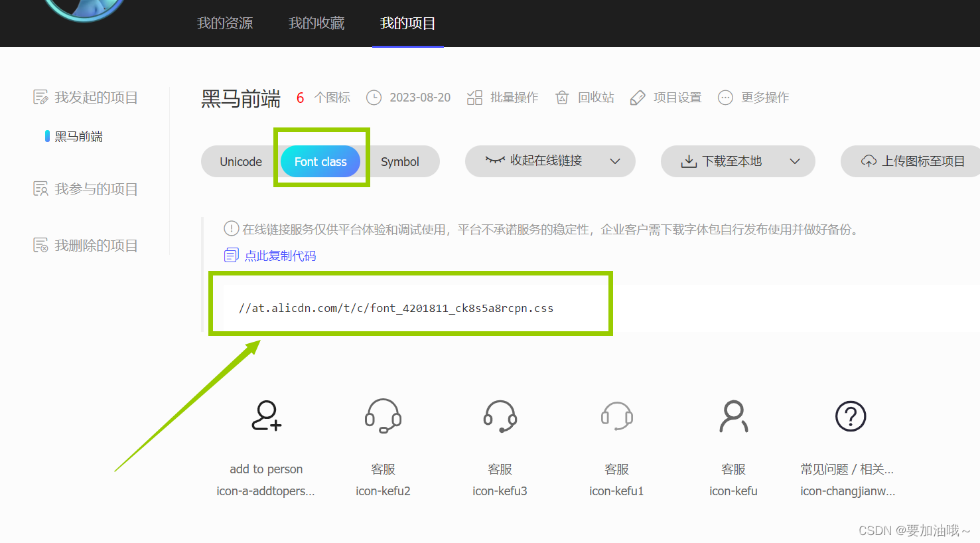
Task: Expand the 下载至本地 dropdown arrow
Action: [x=795, y=161]
